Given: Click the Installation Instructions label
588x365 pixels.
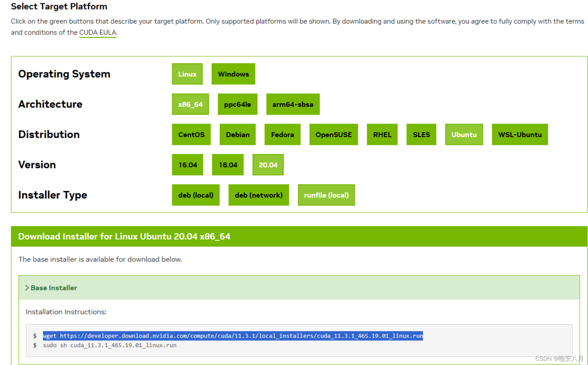Looking at the screenshot, I should [x=66, y=312].
